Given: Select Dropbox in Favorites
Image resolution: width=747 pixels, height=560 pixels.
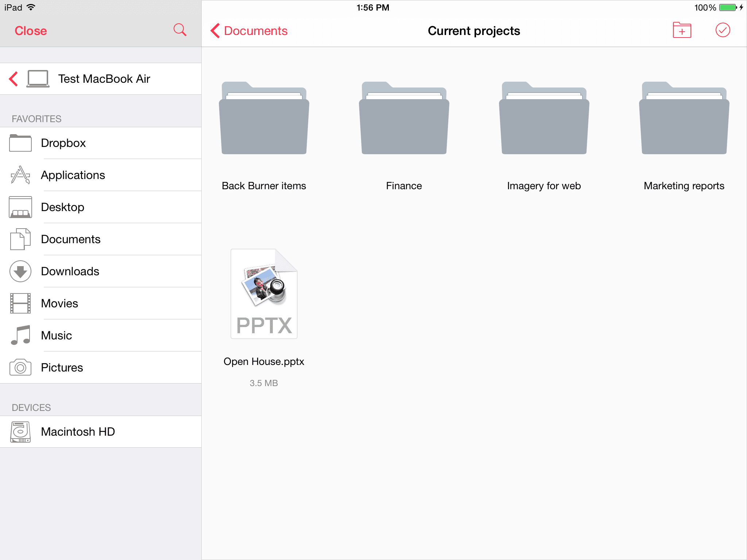Looking at the screenshot, I should tap(101, 143).
